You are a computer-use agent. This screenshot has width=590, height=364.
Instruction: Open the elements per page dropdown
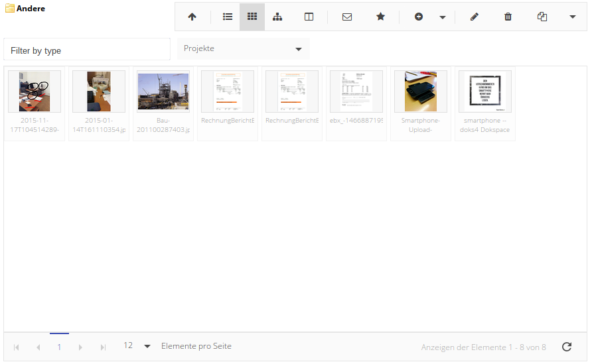tap(147, 346)
